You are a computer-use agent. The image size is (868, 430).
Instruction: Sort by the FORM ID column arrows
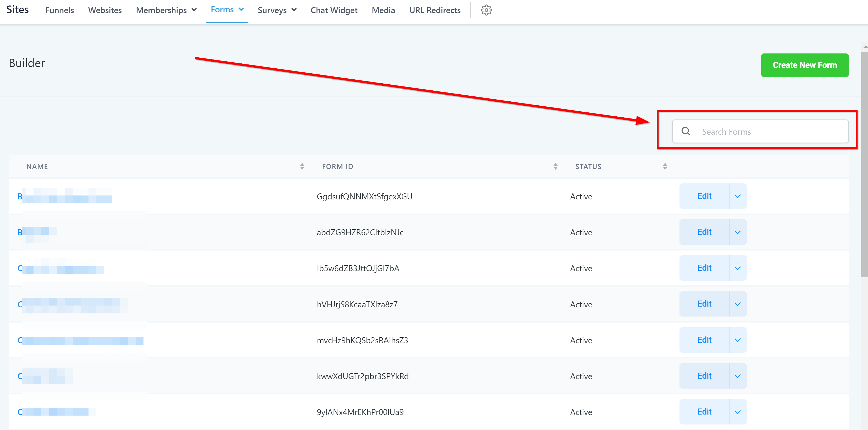[555, 166]
